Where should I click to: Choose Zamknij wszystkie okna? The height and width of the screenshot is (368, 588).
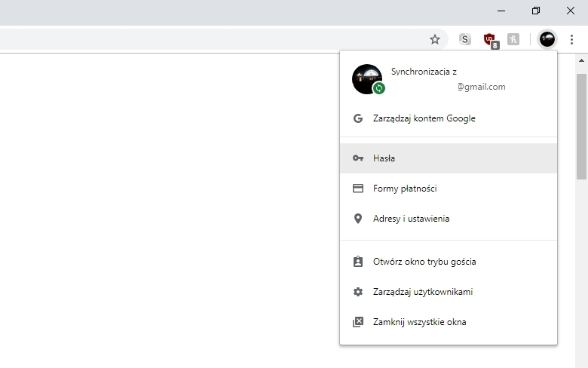[419, 322]
